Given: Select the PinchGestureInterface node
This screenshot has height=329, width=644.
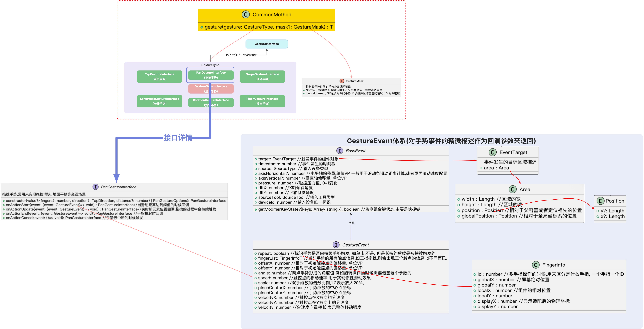Looking at the screenshot, I should coord(262,101).
